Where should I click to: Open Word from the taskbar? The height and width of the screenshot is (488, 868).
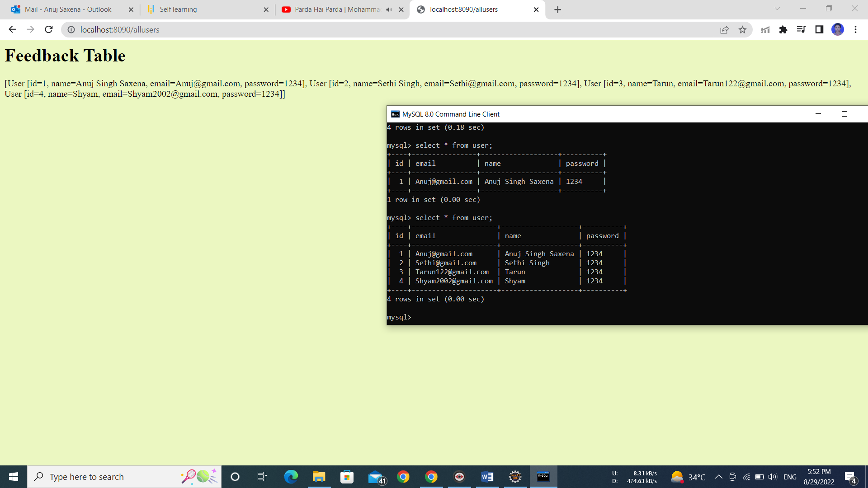point(487,477)
